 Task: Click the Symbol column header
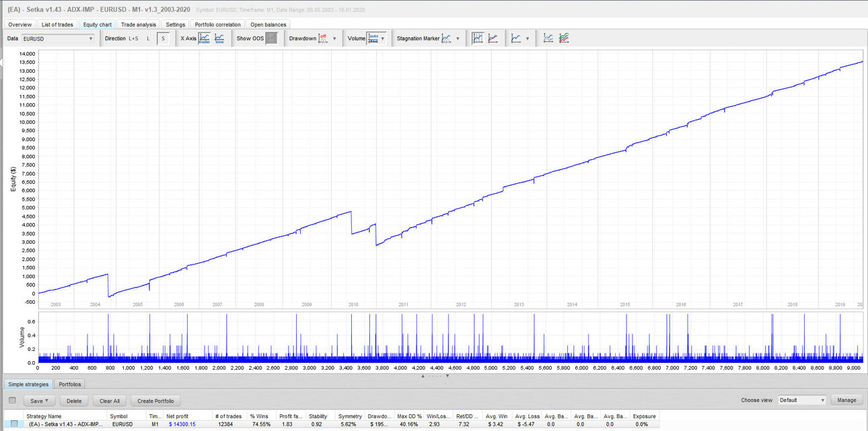126,416
